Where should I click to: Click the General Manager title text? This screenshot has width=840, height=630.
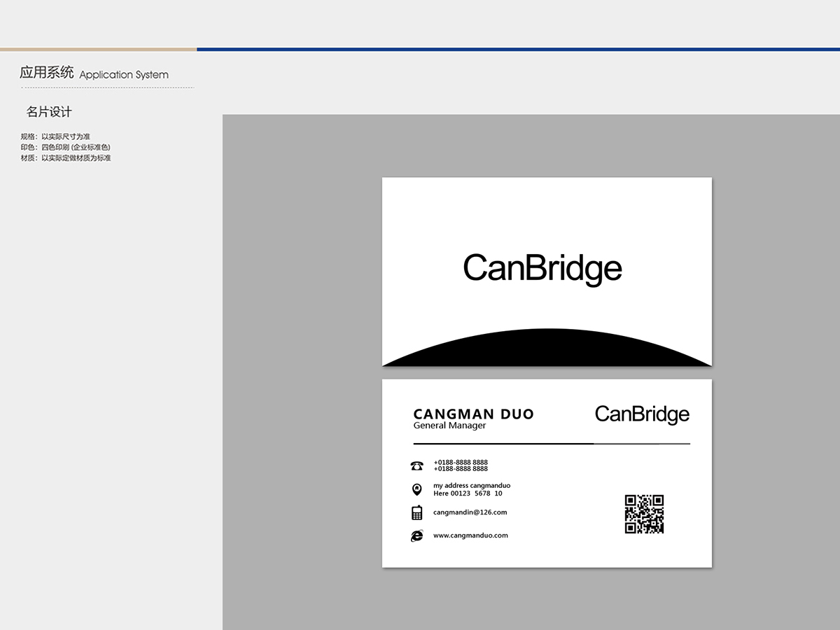(x=449, y=425)
